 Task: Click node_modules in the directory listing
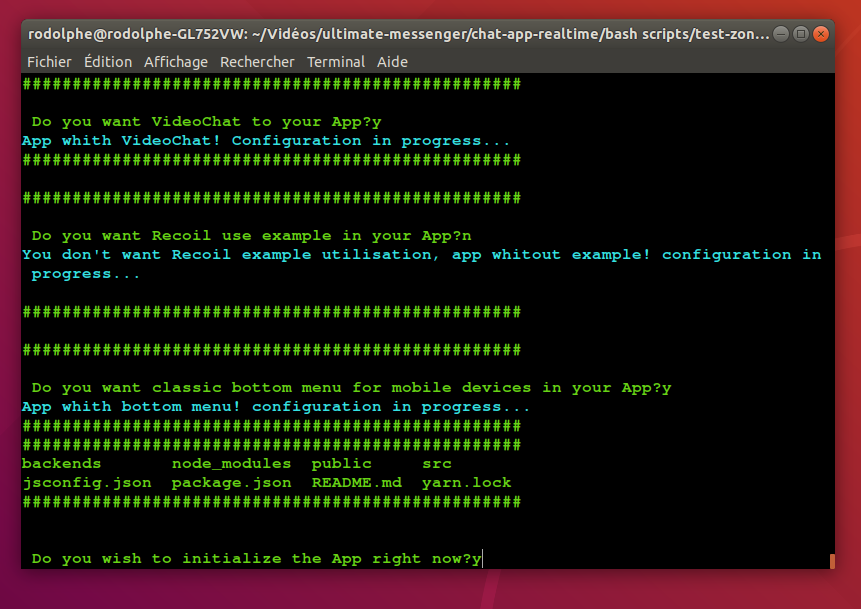coord(231,464)
